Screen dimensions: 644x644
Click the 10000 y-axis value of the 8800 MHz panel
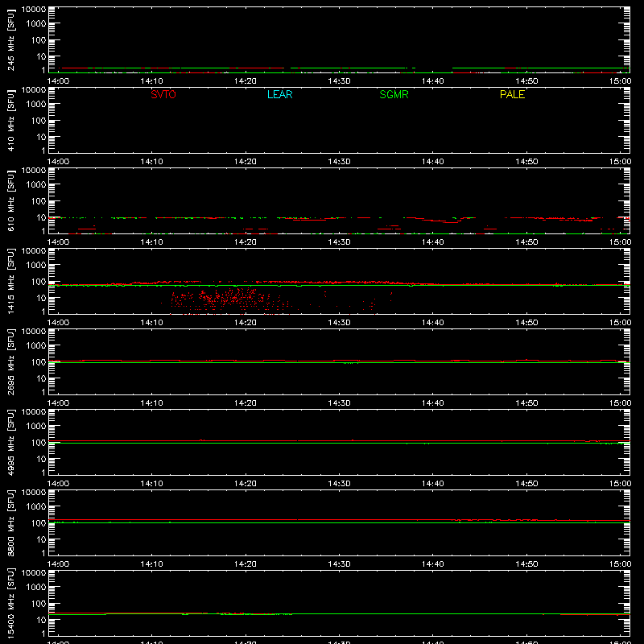click(34, 493)
